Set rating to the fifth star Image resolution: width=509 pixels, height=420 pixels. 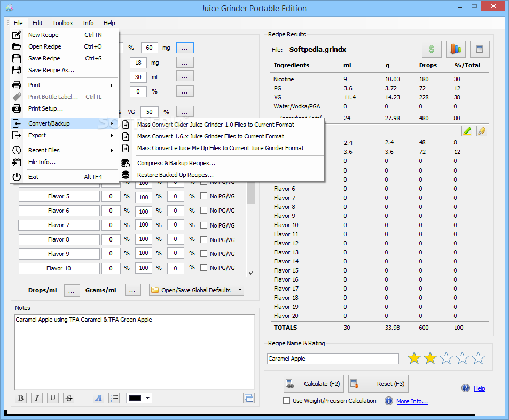click(479, 358)
